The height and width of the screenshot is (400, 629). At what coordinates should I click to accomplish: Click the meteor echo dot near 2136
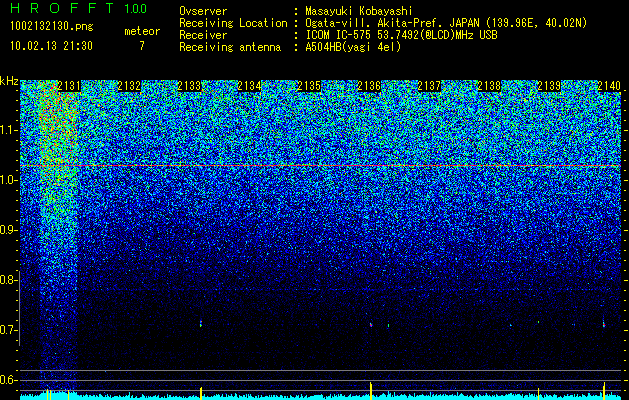tap(371, 324)
